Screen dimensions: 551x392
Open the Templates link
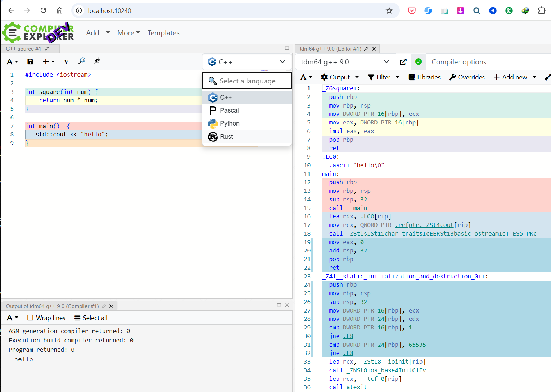click(x=163, y=33)
